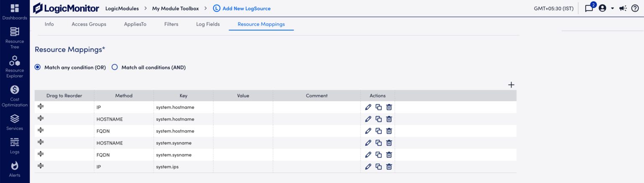Select Match any condition (OR)
This screenshot has width=644, height=183.
click(x=70, y=67)
